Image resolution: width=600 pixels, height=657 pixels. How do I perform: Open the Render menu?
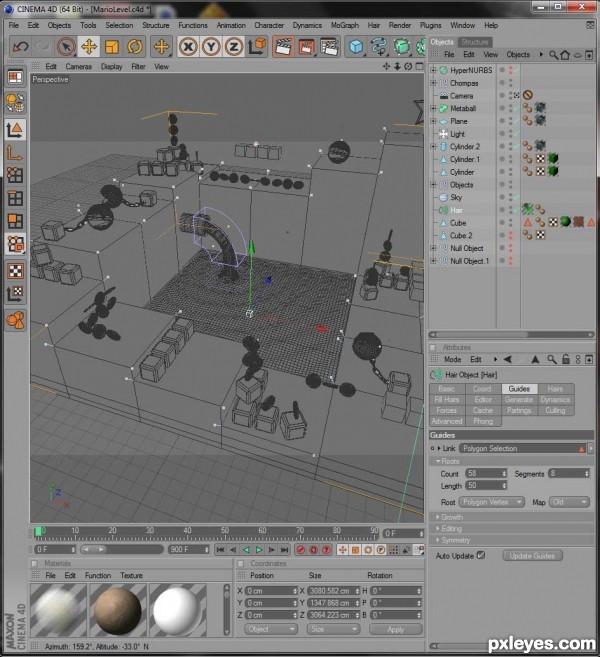click(399, 26)
